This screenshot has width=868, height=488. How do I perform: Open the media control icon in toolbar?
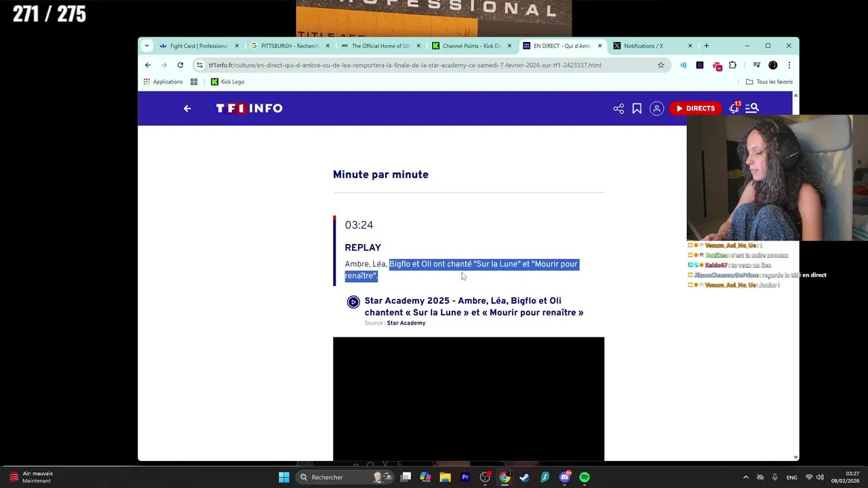click(757, 65)
